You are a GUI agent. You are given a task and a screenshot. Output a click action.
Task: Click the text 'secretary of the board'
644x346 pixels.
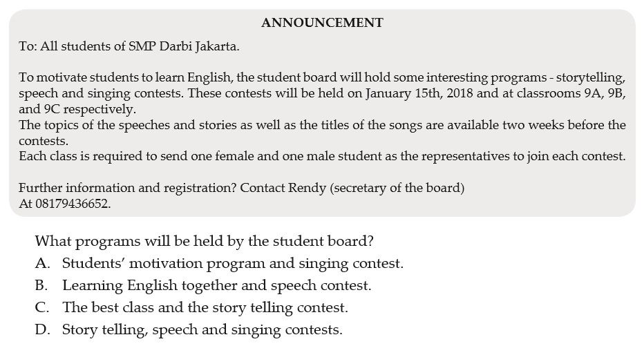click(397, 188)
